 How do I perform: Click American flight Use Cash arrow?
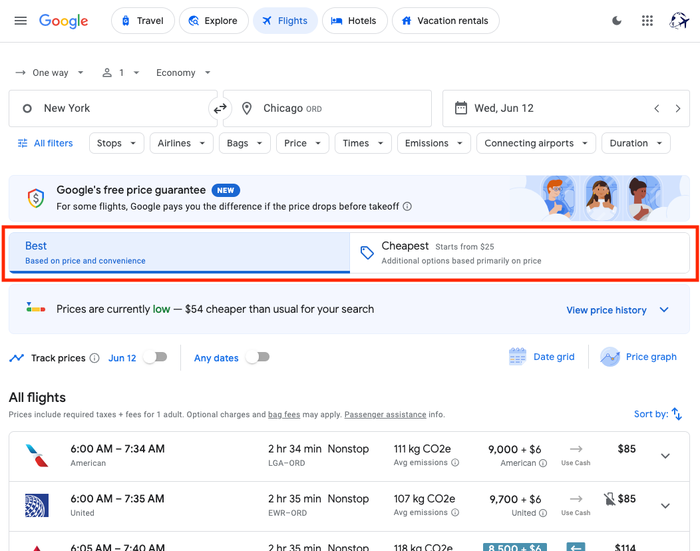576,449
